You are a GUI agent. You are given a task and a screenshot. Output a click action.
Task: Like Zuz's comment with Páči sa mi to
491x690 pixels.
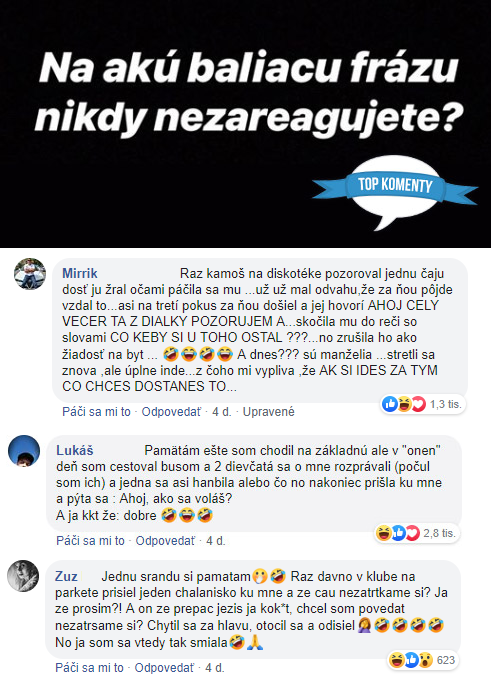(89, 668)
